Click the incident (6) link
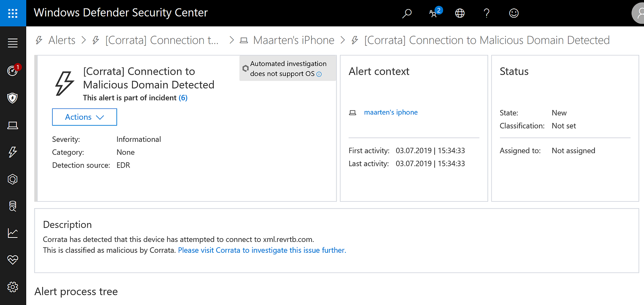 [x=183, y=98]
